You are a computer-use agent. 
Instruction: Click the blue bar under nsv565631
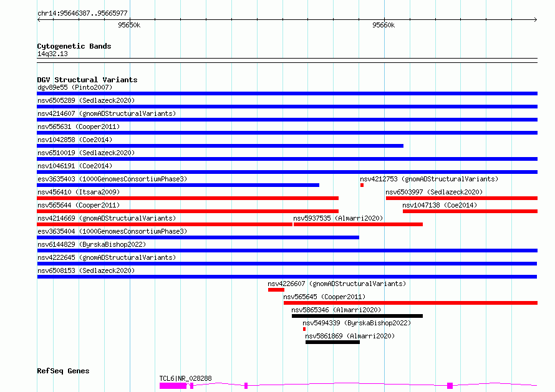coord(287,133)
